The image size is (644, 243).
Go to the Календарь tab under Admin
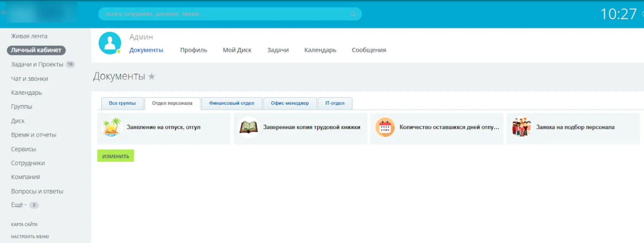[320, 50]
